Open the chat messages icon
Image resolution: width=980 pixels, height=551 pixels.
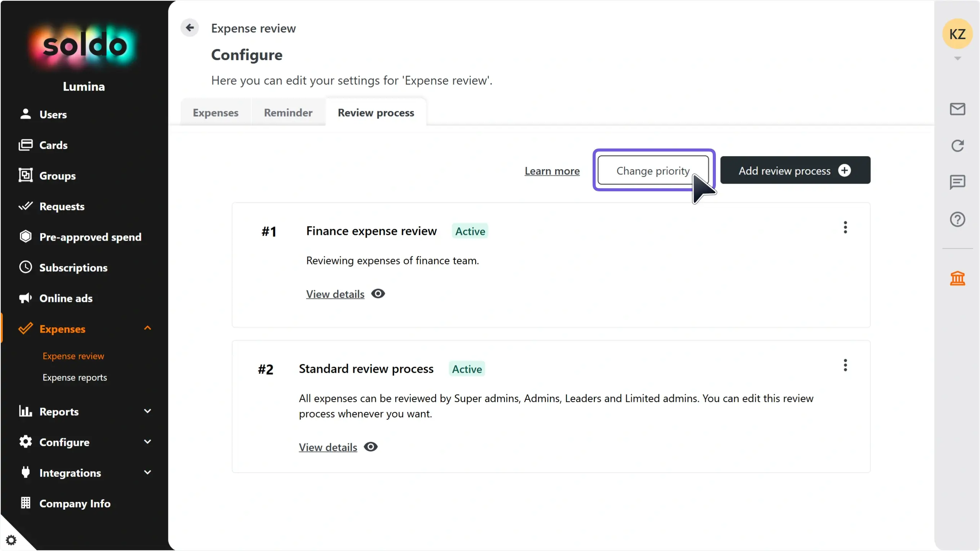tap(957, 182)
